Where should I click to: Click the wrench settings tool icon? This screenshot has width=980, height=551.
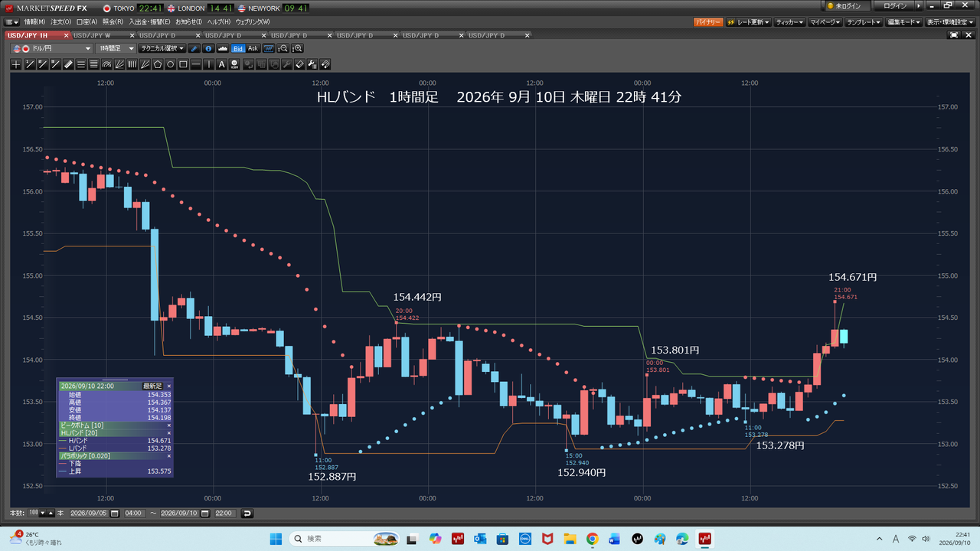point(312,64)
